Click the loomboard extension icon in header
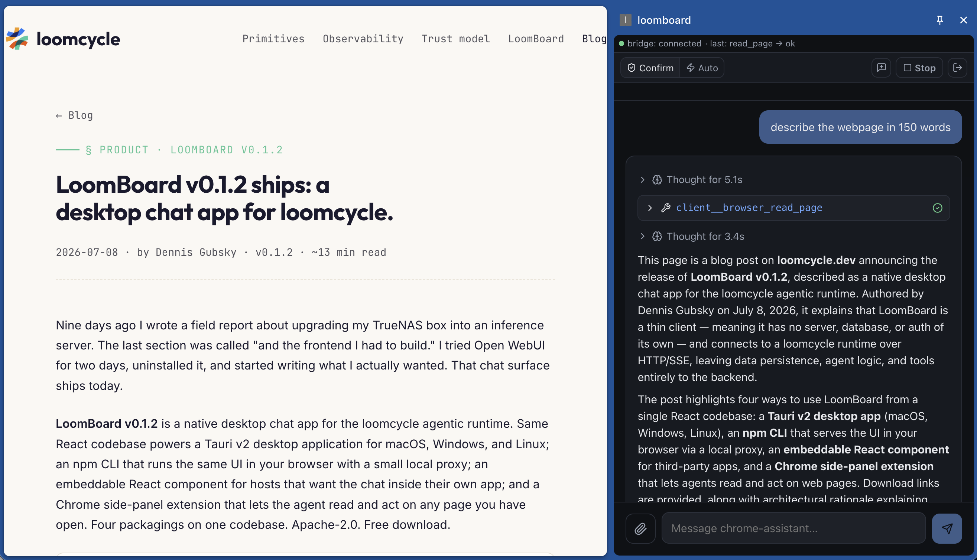Image resolution: width=977 pixels, height=560 pixels. click(x=626, y=20)
